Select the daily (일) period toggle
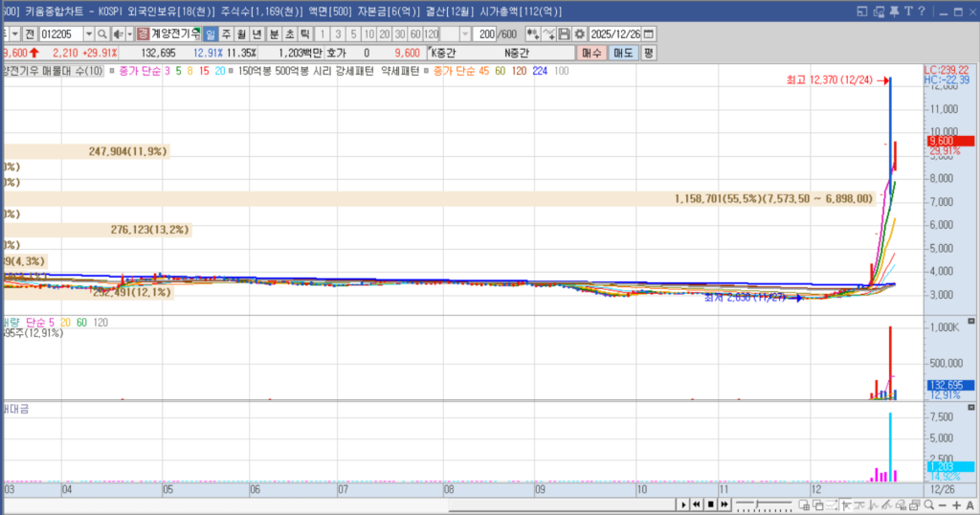The width and height of the screenshot is (980, 515). click(x=211, y=34)
